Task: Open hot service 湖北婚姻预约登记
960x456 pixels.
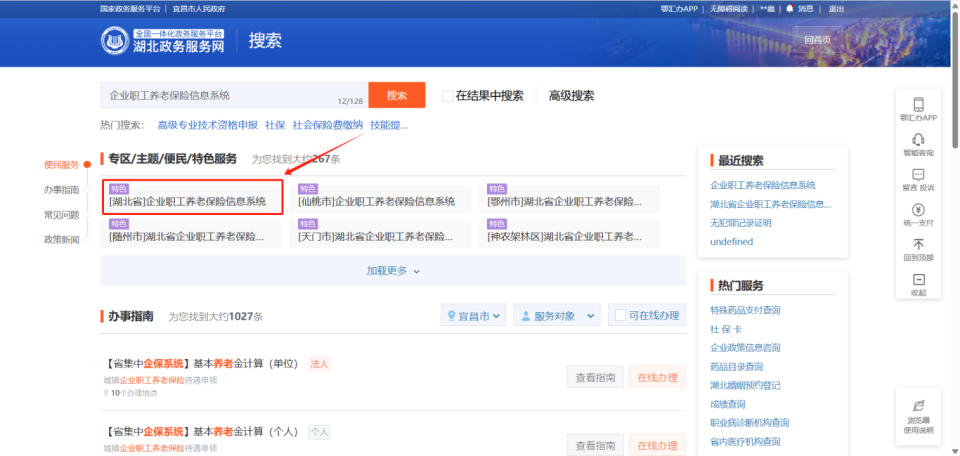Action: point(745,386)
